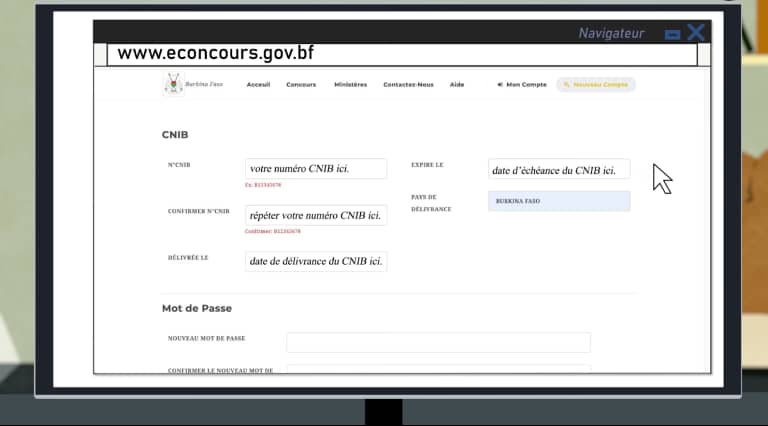This screenshot has height=426, width=768.
Task: Close the Navigateur window with the X
Action: (x=696, y=32)
